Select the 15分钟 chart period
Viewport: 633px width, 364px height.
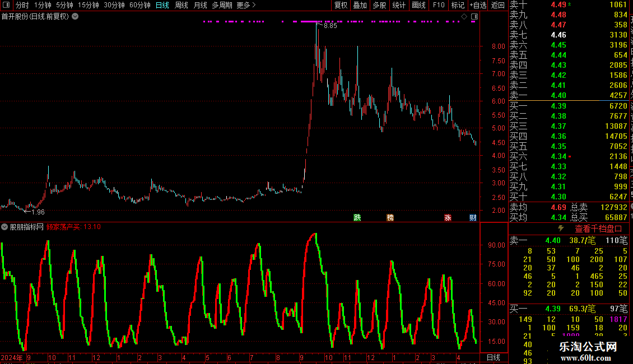click(x=88, y=5)
